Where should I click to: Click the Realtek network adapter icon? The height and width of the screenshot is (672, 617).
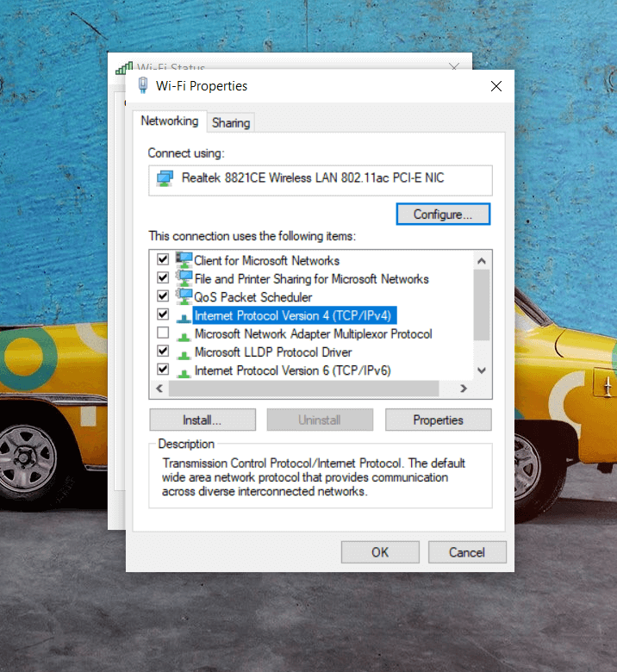click(165, 178)
